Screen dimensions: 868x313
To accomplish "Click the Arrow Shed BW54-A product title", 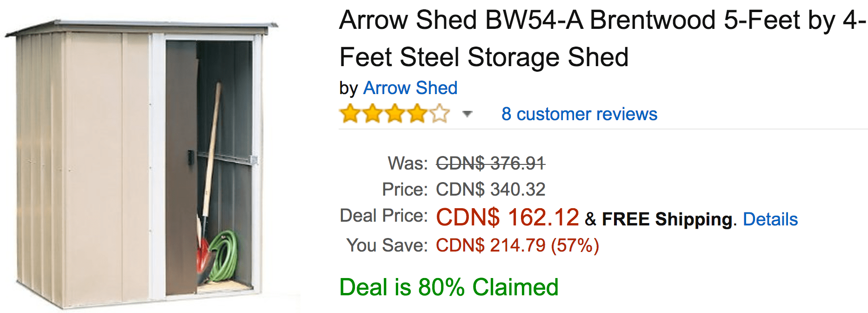I will (x=602, y=39).
